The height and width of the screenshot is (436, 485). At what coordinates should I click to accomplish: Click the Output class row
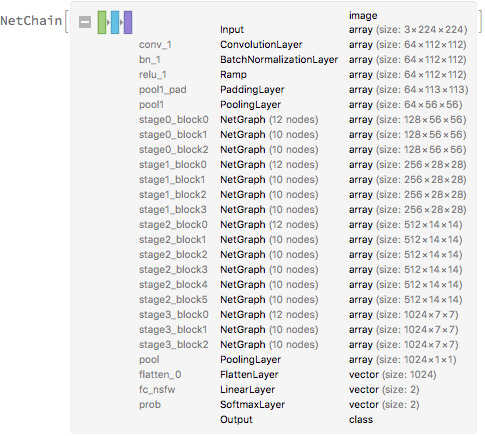pos(297,420)
